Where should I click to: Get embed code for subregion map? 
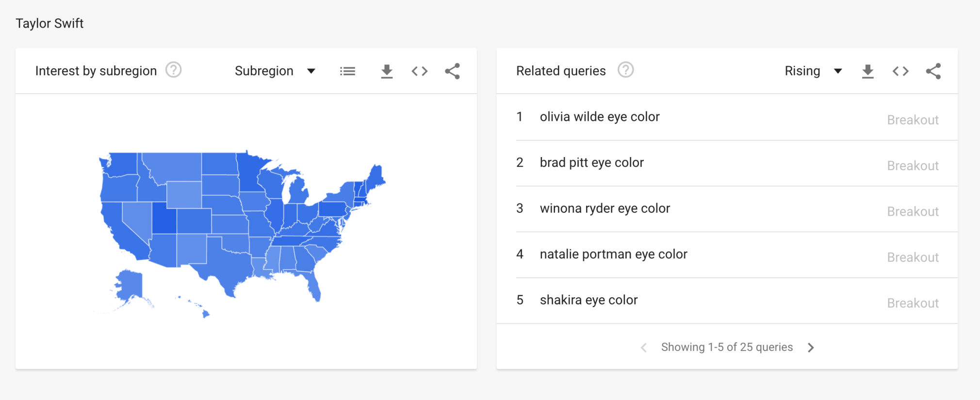(x=420, y=71)
